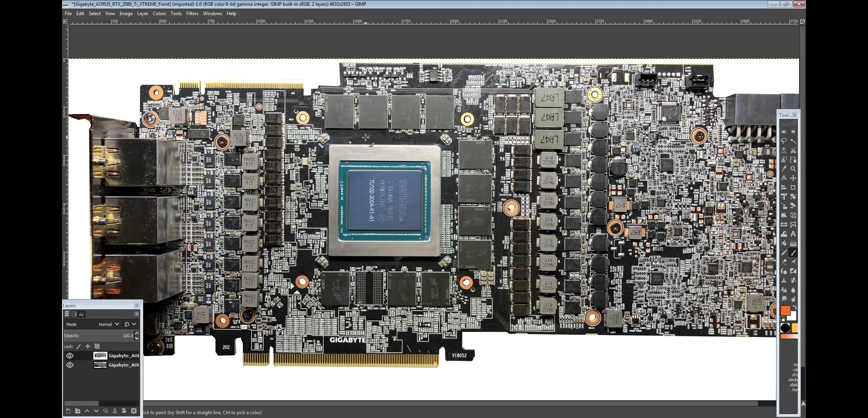This screenshot has width=868, height=418.
Task: Select the Smudge tool
Action: (x=784, y=298)
